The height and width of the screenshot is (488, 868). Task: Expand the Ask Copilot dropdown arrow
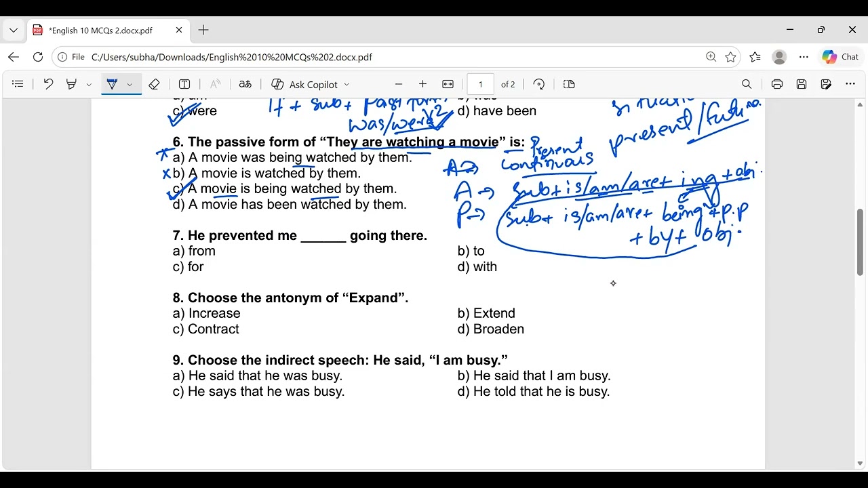(347, 85)
